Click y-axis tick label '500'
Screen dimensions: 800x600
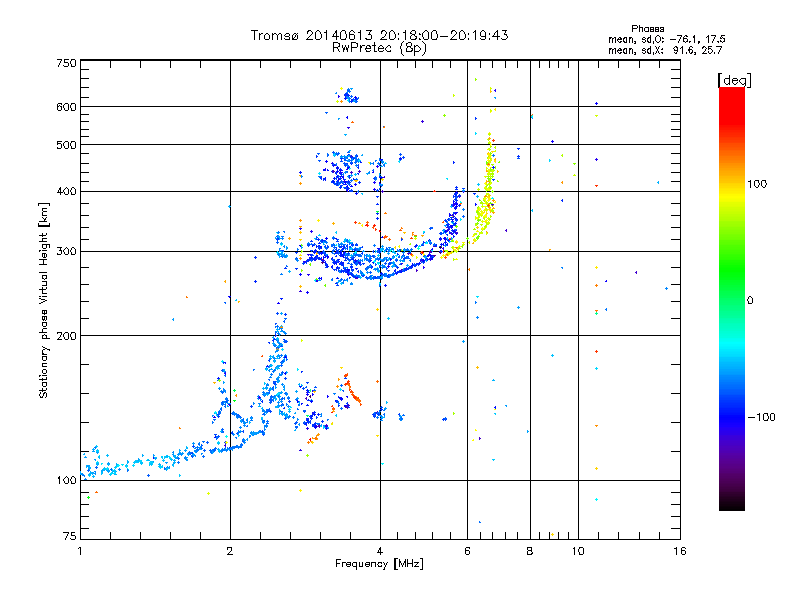click(66, 145)
